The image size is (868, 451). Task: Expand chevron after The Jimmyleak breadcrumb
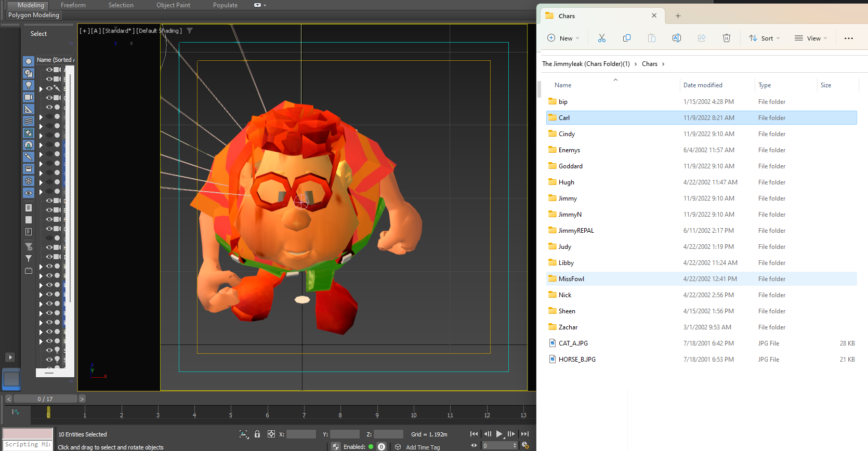click(x=635, y=64)
